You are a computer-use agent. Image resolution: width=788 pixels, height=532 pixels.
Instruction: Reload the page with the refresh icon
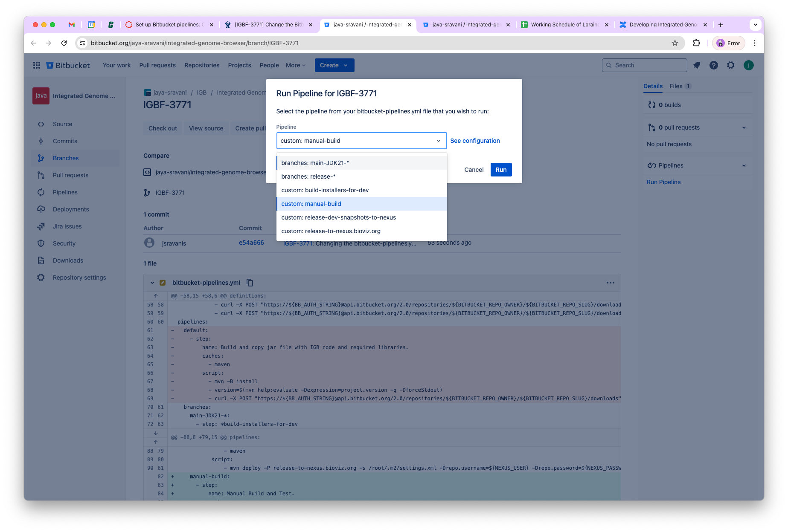click(64, 43)
